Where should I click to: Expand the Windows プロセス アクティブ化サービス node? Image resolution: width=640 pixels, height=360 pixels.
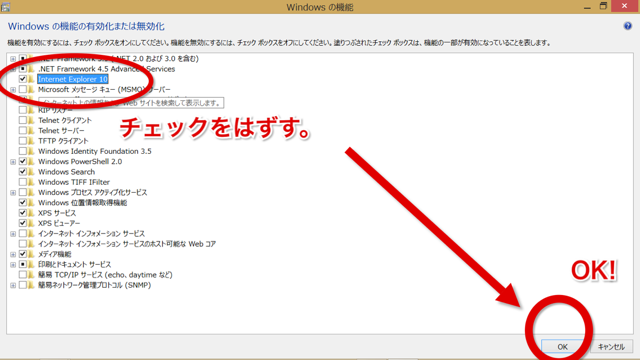click(x=13, y=193)
